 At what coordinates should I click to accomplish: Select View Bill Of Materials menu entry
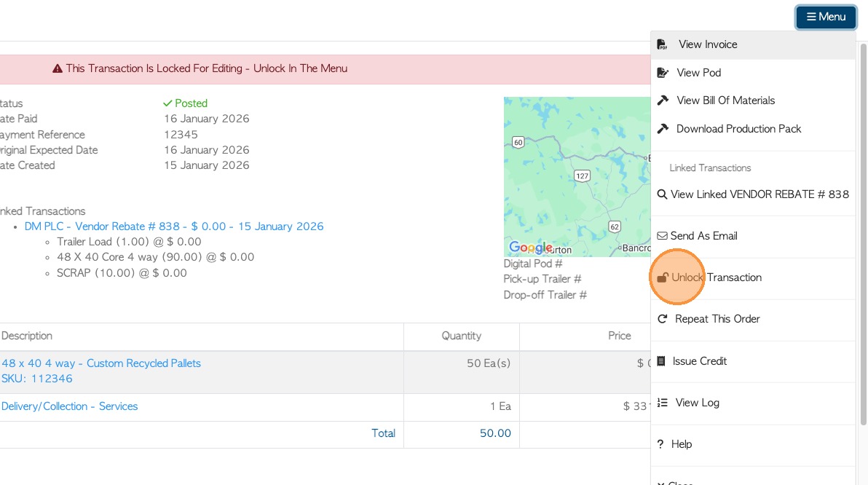tap(725, 100)
